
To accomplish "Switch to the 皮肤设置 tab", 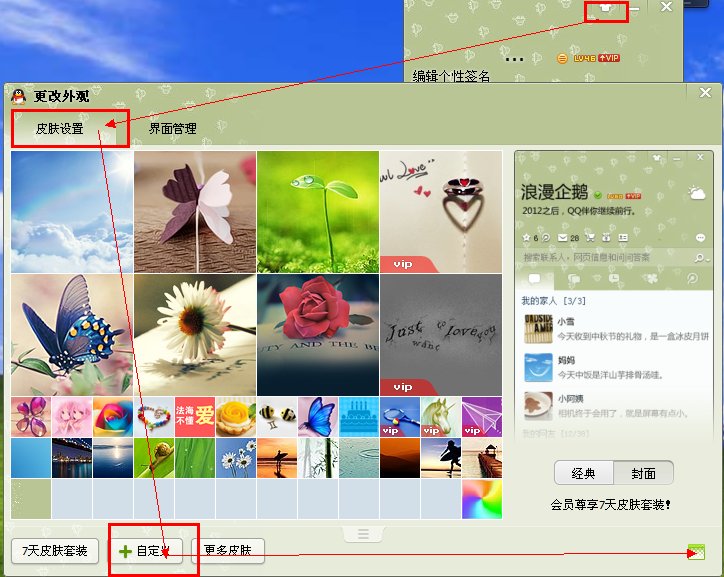I will [x=60, y=128].
